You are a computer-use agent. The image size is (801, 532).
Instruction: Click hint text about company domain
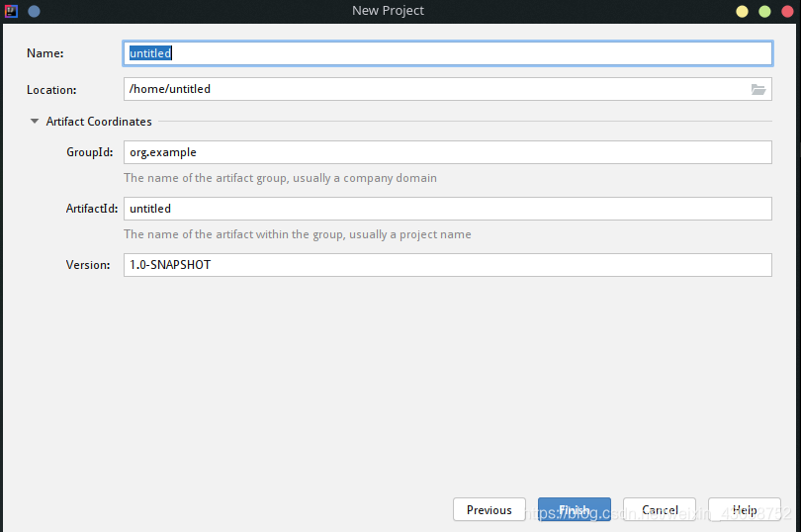coord(280,178)
